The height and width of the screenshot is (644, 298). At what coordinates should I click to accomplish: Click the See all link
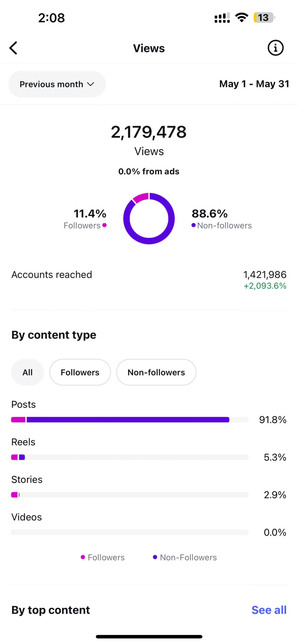269,610
